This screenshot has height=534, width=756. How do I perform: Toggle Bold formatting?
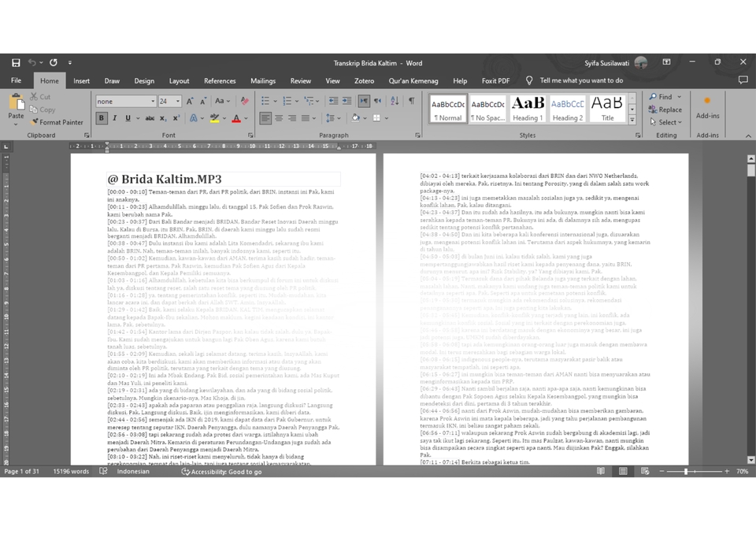pos(102,118)
